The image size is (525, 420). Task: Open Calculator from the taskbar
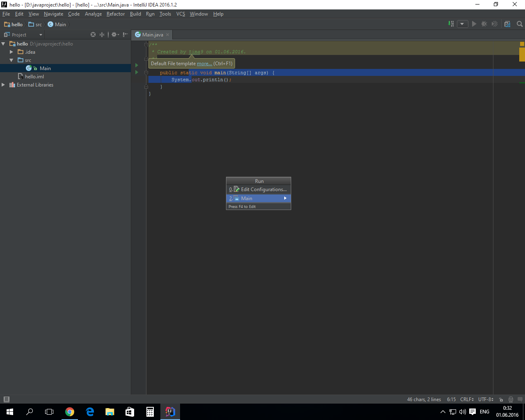(150, 412)
